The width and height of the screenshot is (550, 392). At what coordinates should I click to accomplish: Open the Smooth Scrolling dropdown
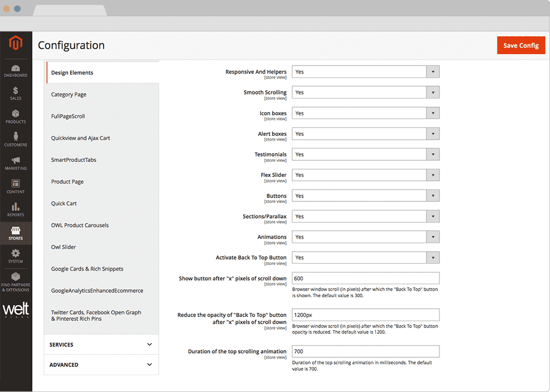pyautogui.click(x=365, y=93)
